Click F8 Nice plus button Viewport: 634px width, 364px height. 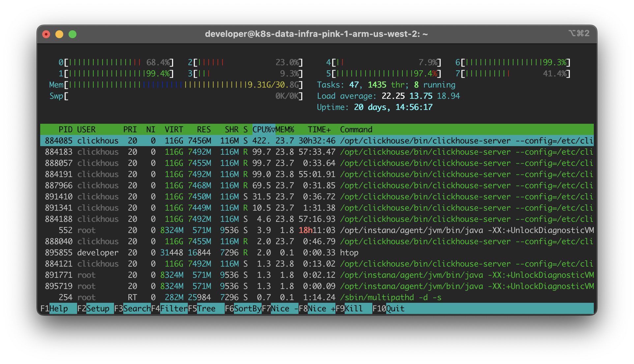[x=321, y=309]
